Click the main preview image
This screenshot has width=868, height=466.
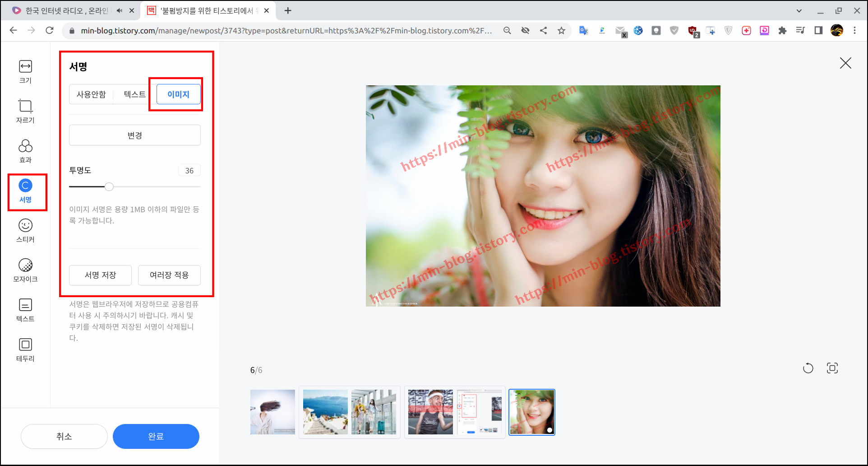[x=543, y=196]
